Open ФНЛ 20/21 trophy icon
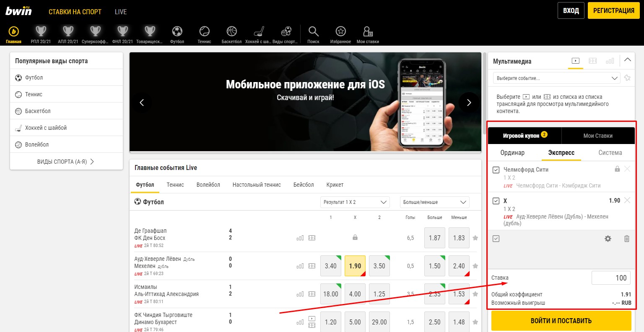 122,31
